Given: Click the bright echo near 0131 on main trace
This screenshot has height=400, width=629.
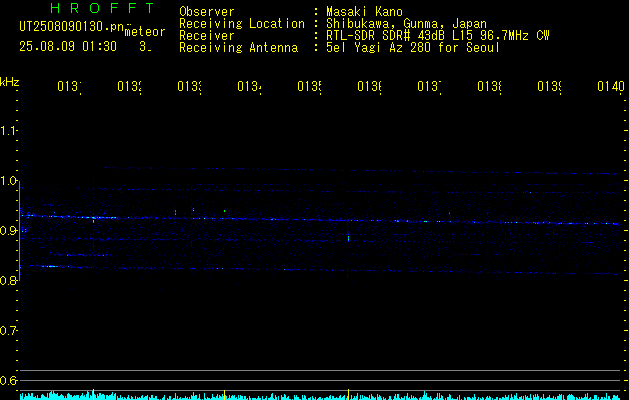Looking at the screenshot, I should (x=93, y=218).
